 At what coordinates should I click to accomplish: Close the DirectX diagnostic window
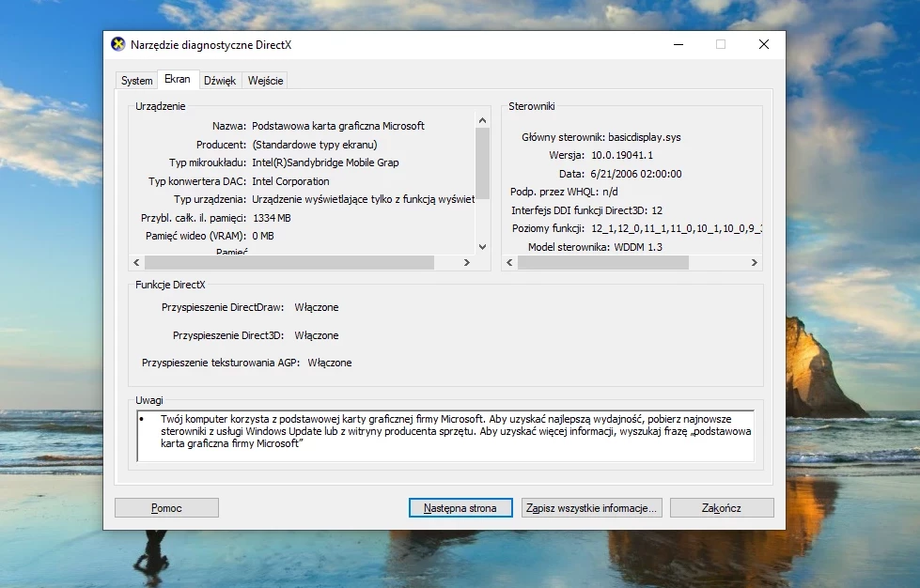pos(763,44)
